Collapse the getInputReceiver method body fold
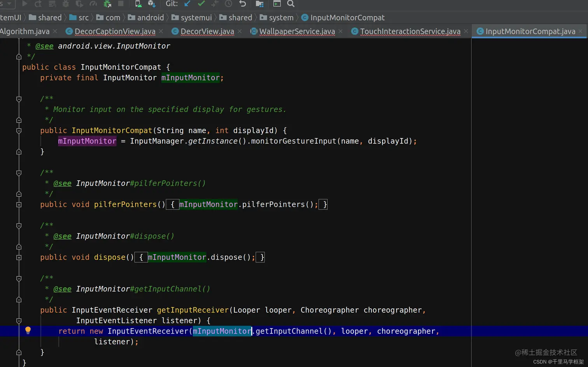Screen dimensions: 588x367 19,321
